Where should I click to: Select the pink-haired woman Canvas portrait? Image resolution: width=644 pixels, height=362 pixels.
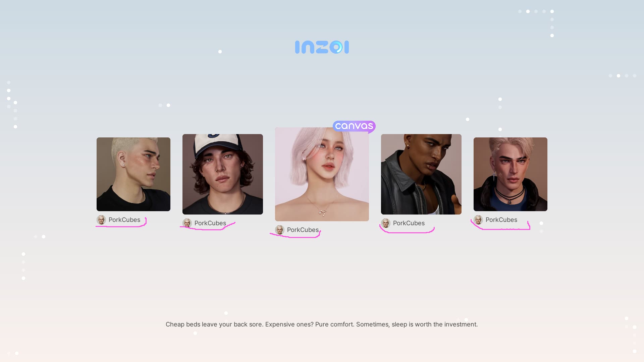[322, 174]
